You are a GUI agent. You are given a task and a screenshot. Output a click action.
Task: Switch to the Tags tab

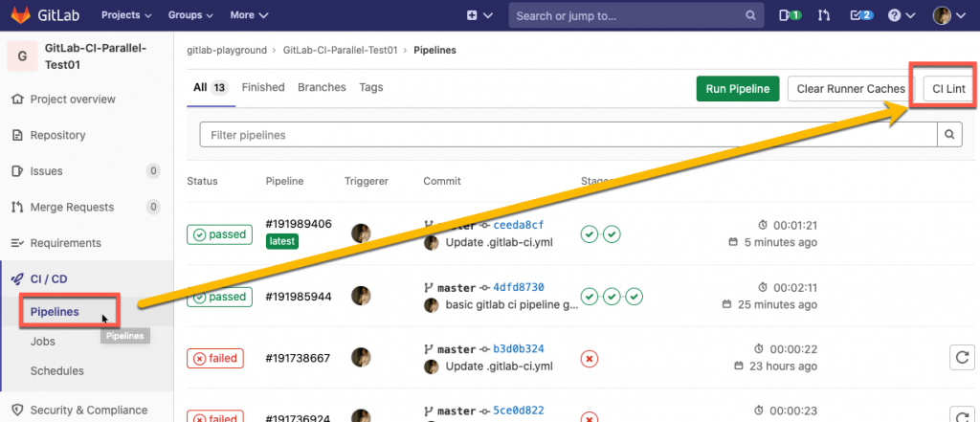pos(371,87)
